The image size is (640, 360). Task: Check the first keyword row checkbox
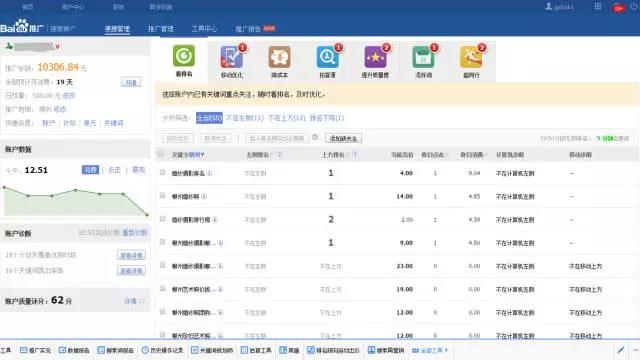coord(162,173)
